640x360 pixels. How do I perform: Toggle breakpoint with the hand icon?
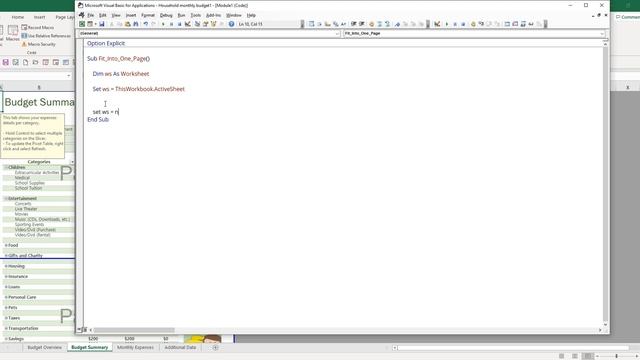click(x=473, y=24)
